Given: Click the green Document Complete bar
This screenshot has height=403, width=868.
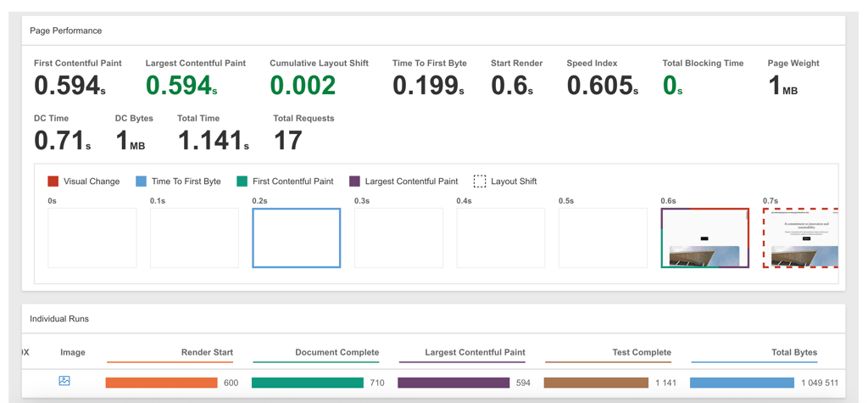Looking at the screenshot, I should click(x=307, y=383).
